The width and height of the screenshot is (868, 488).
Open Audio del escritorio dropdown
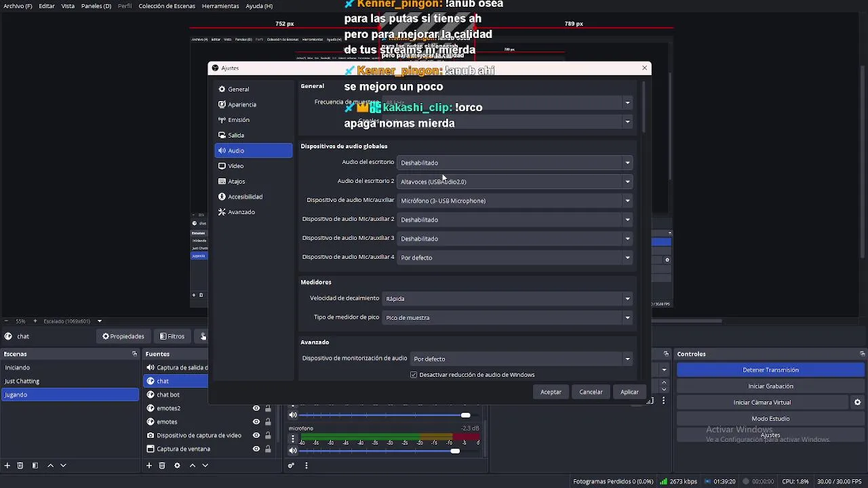tap(515, 163)
